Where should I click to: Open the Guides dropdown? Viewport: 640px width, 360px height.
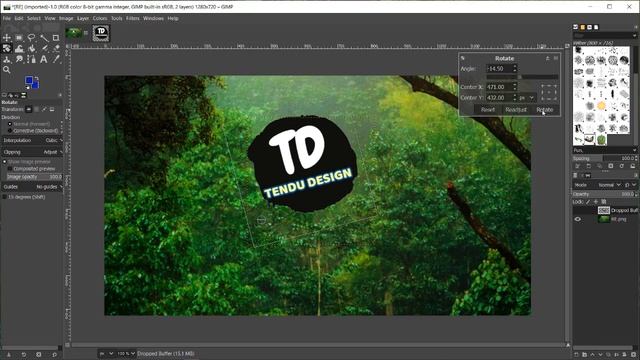coord(33,187)
